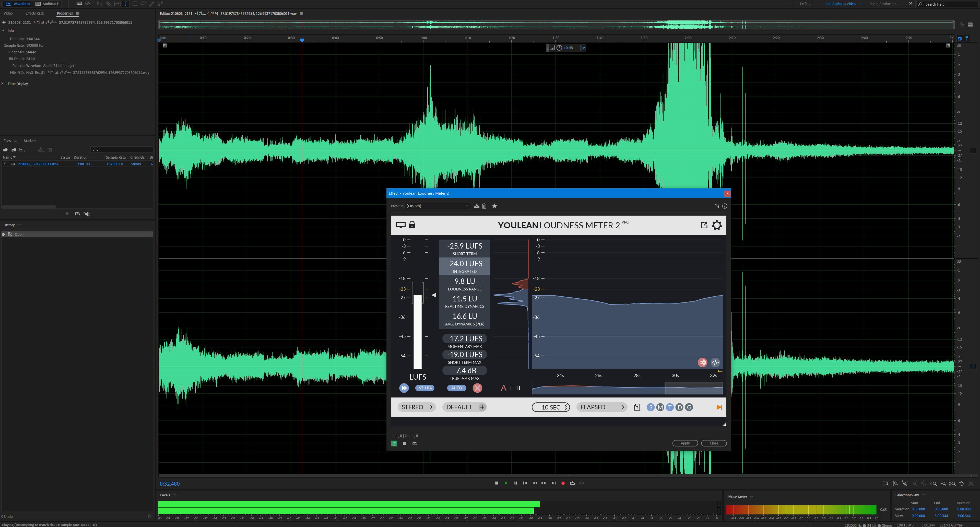The image size is (980, 527).
Task: Click the red Record button
Action: 563,483
